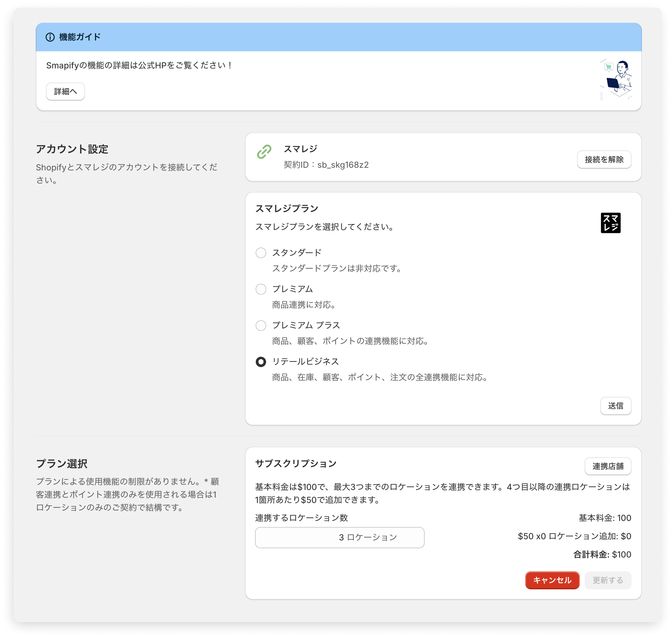The image size is (672, 638).
Task: Click the 連携するロケーション数 label
Action: point(301,518)
